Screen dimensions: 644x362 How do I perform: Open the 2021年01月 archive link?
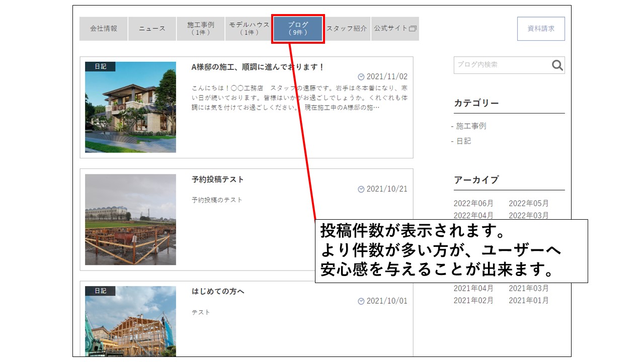coord(528,301)
